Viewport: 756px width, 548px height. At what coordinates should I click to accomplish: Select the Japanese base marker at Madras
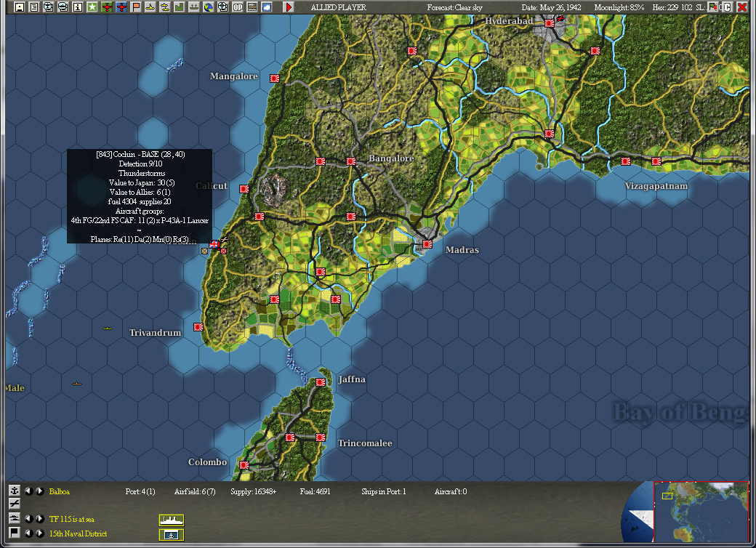(427, 244)
